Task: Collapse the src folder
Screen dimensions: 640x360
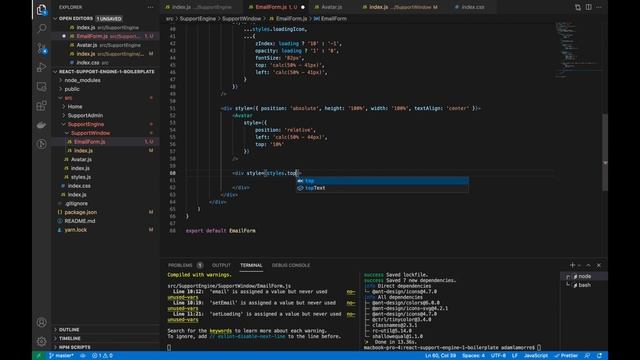Action: [68, 98]
